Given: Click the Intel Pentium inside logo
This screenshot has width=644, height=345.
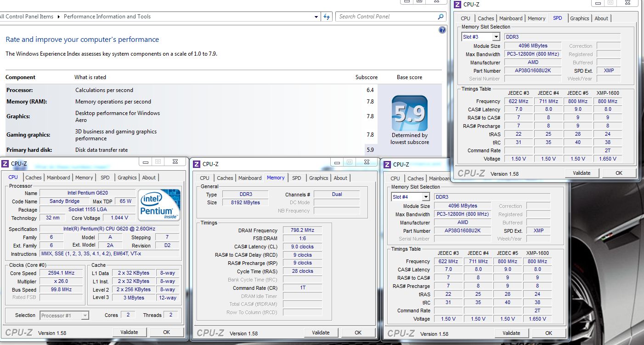Looking at the screenshot, I should pos(160,205).
